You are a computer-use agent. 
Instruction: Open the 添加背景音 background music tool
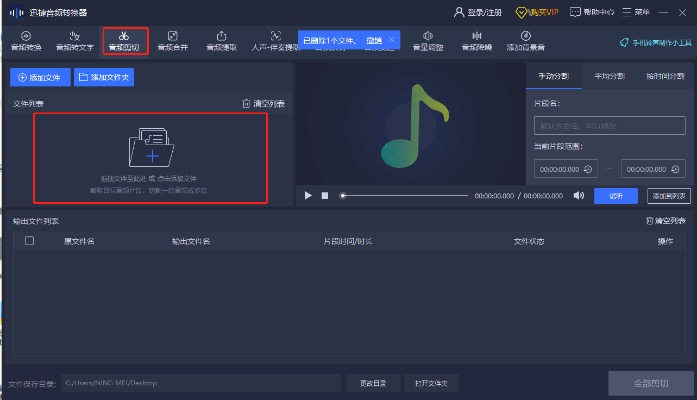(x=525, y=41)
